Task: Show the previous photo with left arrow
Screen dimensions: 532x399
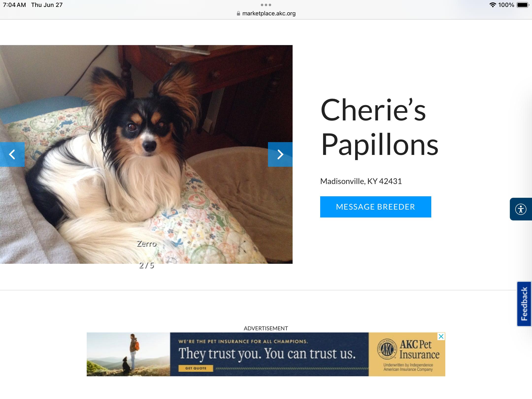Action: pos(12,154)
